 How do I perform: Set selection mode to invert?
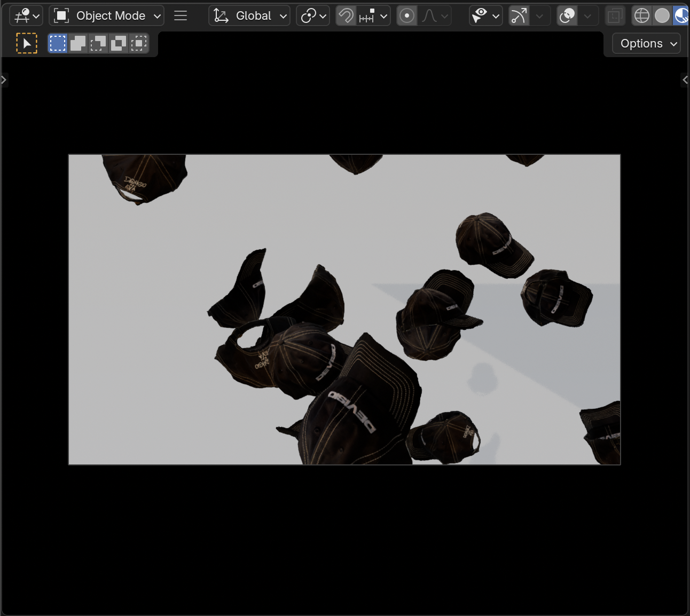[119, 43]
